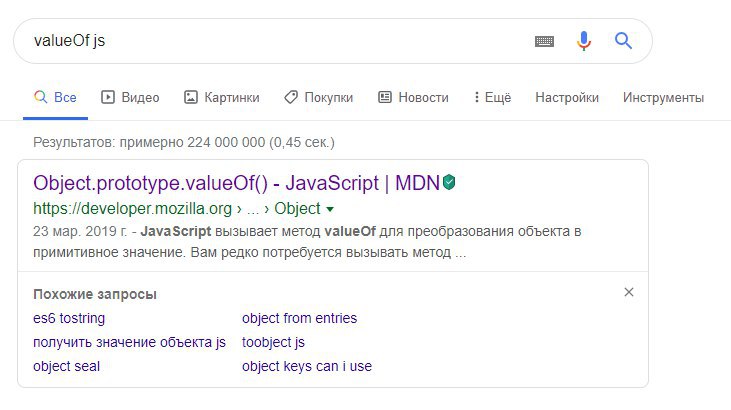Open related query toobject js
The image size is (731, 410).
tap(273, 342)
